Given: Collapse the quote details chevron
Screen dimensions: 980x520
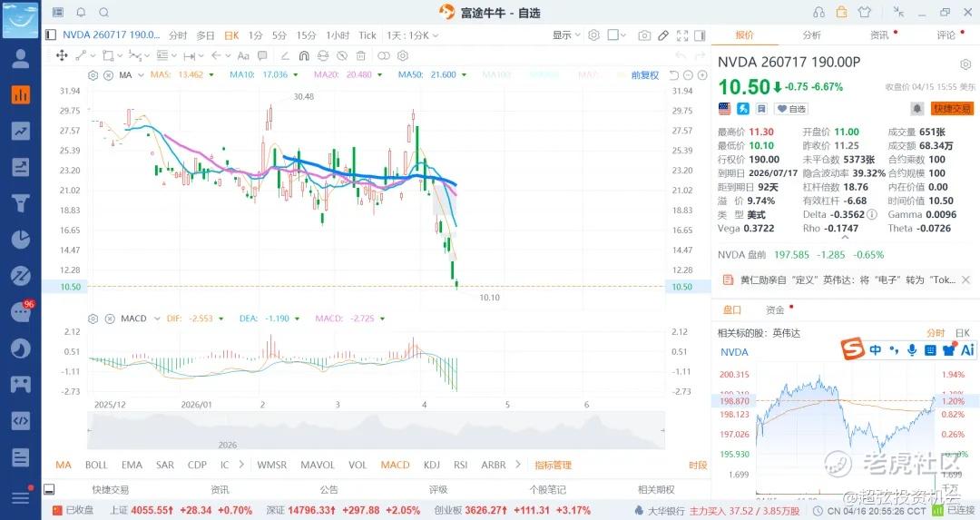Looking at the screenshot, I should [845, 238].
